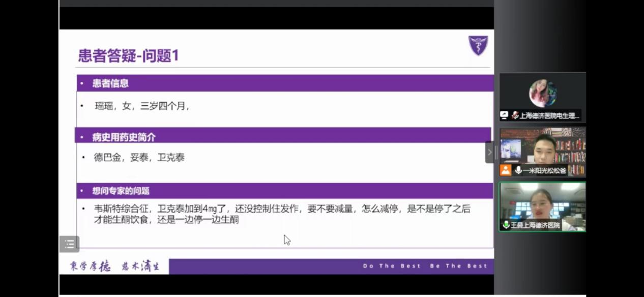This screenshot has width=644, height=297.
Task: Click the Do The Best footer banner
Action: pyautogui.click(x=425, y=266)
